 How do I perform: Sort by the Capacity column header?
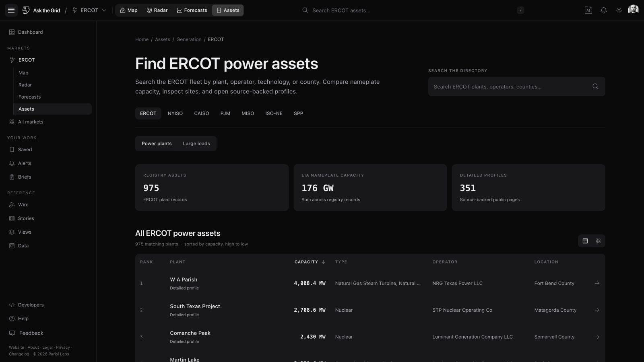(x=310, y=262)
